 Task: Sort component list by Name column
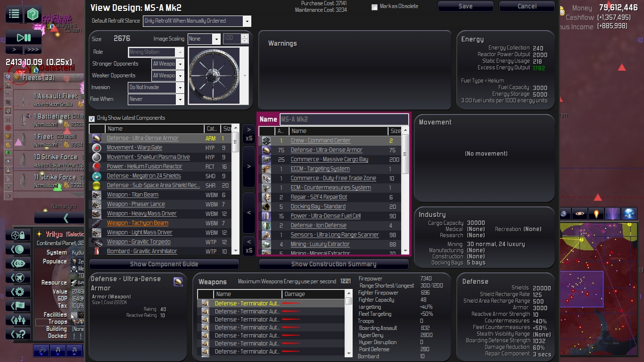[154, 129]
